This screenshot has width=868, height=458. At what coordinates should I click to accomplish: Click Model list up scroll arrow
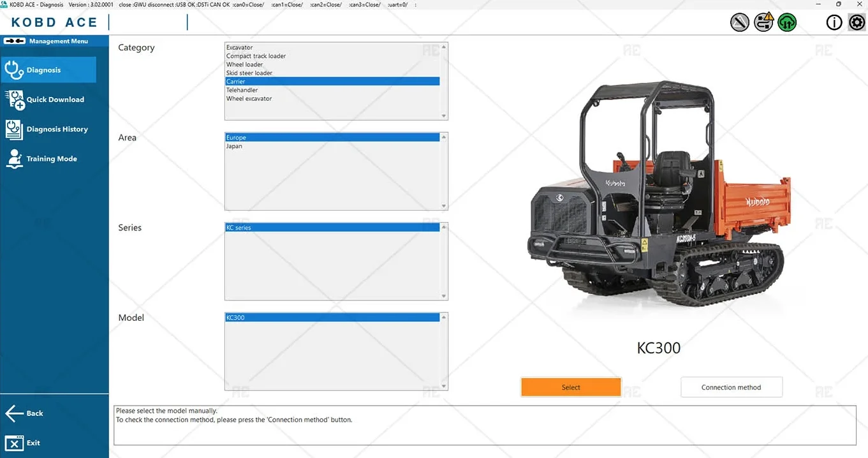click(445, 316)
